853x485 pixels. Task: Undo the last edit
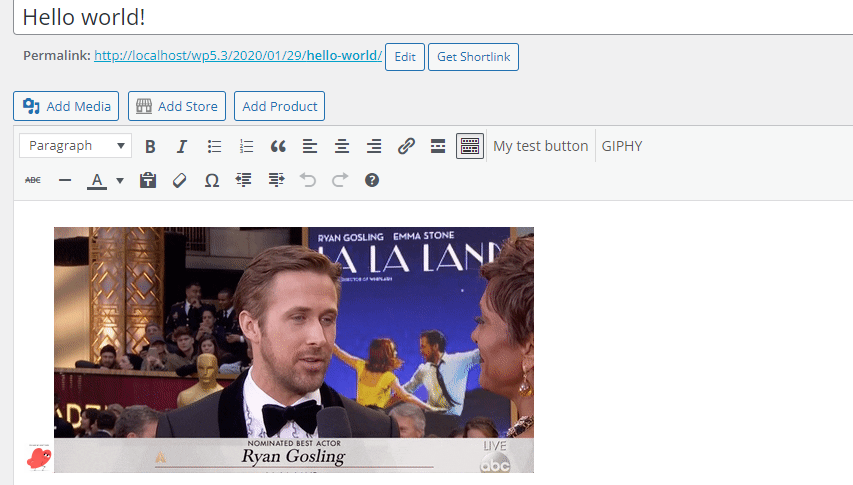coord(308,180)
